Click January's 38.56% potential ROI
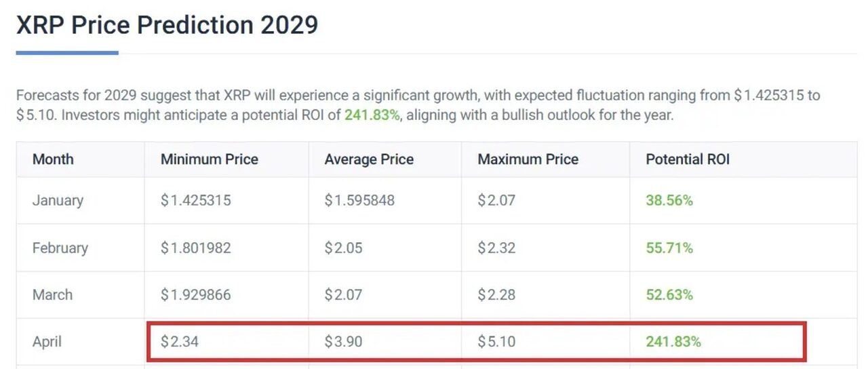This screenshot has width=868, height=369. [x=669, y=201]
